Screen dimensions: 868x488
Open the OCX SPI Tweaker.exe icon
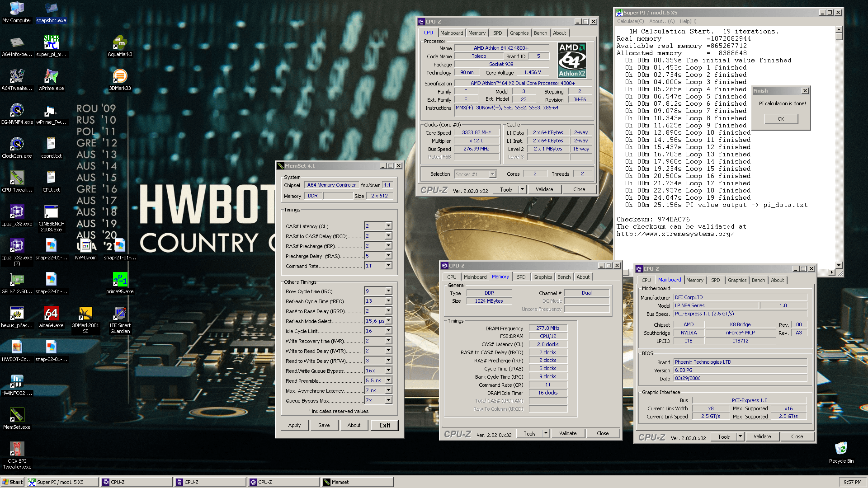pos(17,455)
